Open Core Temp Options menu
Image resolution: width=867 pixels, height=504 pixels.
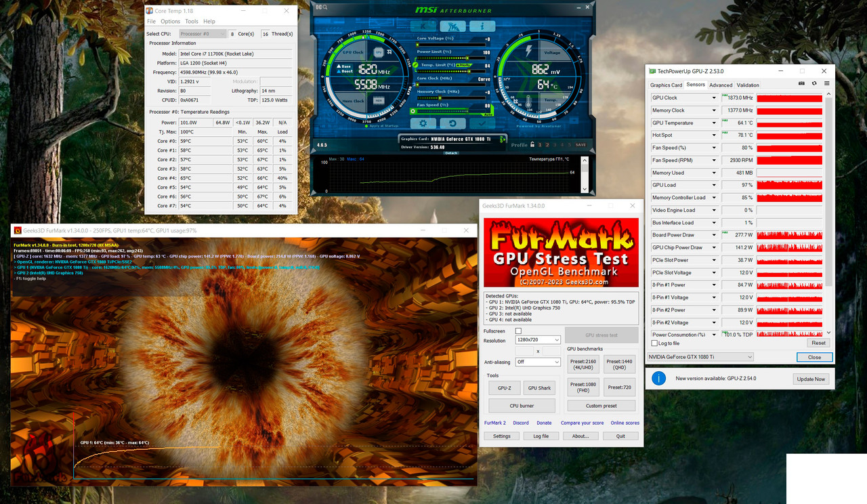click(171, 22)
